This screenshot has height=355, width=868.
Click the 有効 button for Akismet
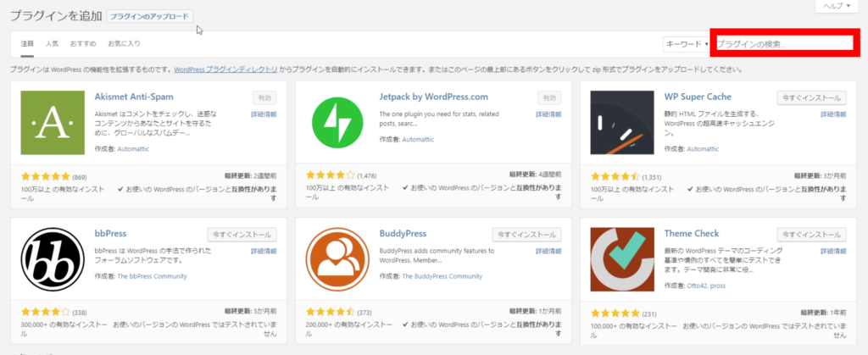coord(264,98)
